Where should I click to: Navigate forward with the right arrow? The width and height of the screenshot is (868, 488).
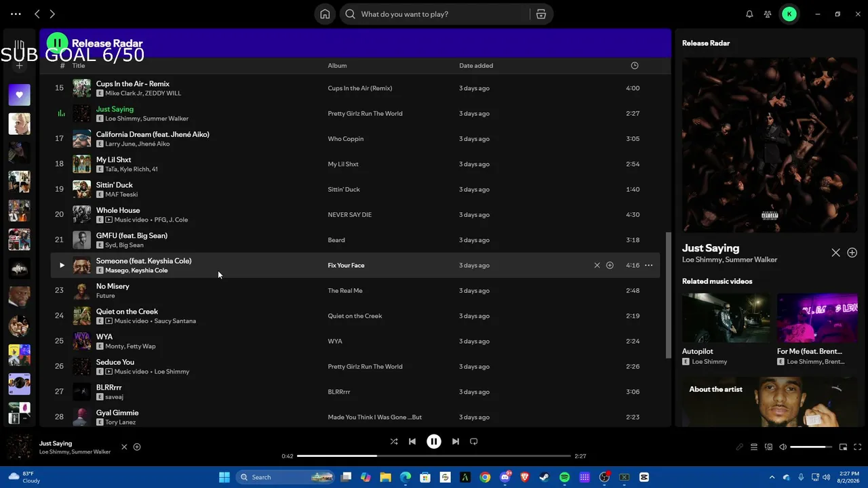tap(52, 14)
